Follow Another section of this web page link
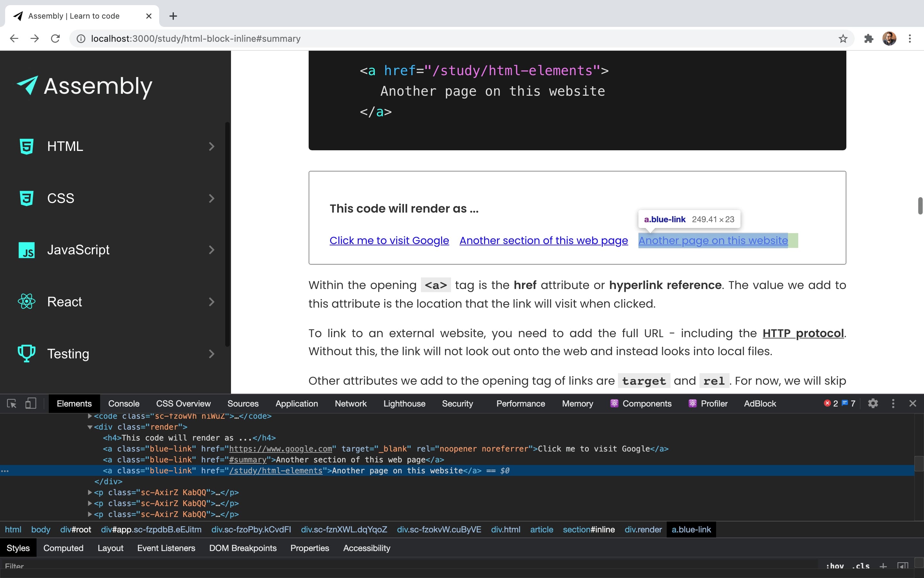This screenshot has height=578, width=924. point(544,241)
